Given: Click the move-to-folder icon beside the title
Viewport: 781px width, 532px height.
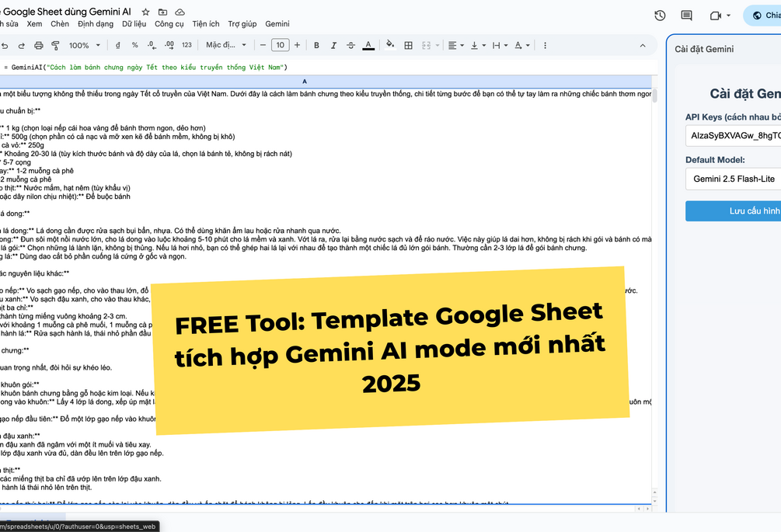Looking at the screenshot, I should tap(162, 12).
